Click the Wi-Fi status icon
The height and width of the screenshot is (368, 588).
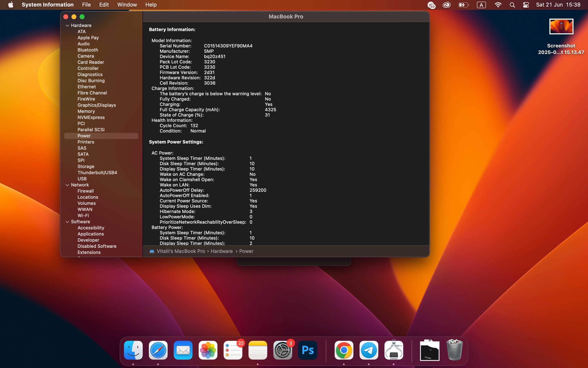498,5
